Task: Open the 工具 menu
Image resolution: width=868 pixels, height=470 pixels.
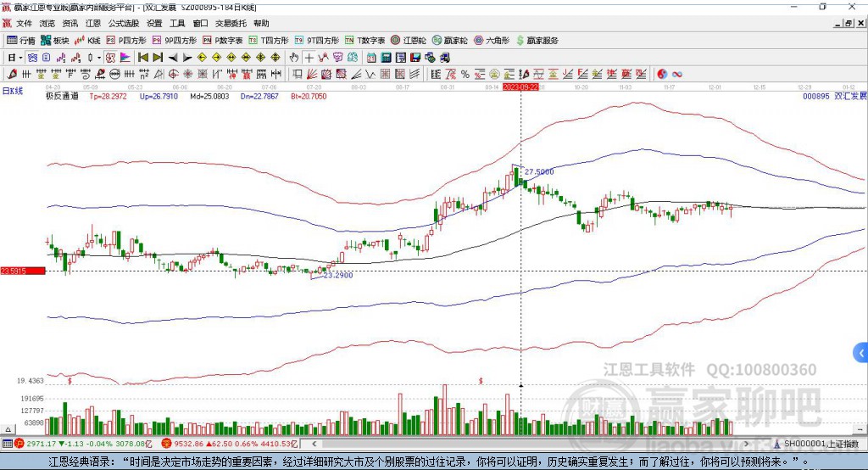Action: click(177, 23)
